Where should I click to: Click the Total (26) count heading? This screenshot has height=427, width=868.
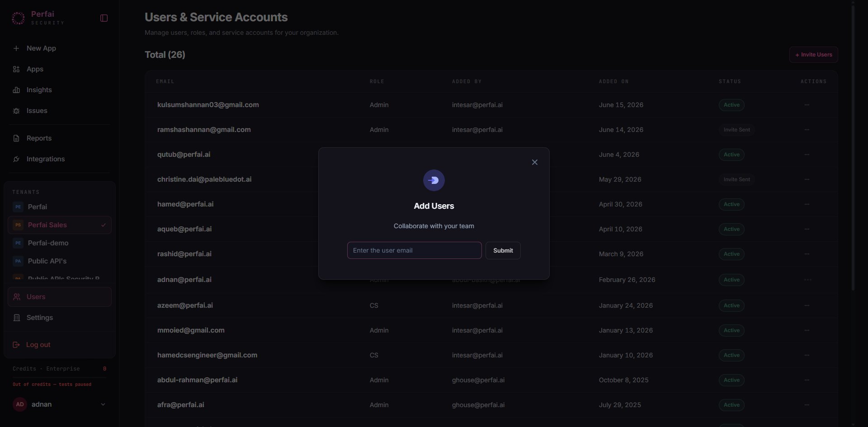click(x=165, y=55)
